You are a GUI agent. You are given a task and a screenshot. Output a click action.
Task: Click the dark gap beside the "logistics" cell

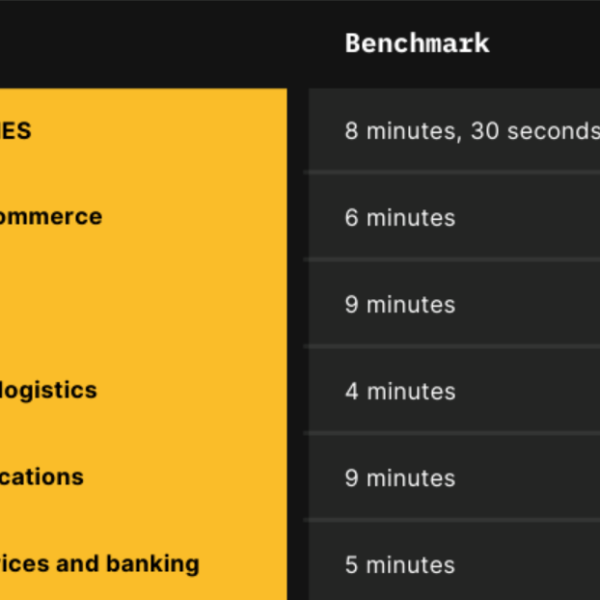[298, 391]
